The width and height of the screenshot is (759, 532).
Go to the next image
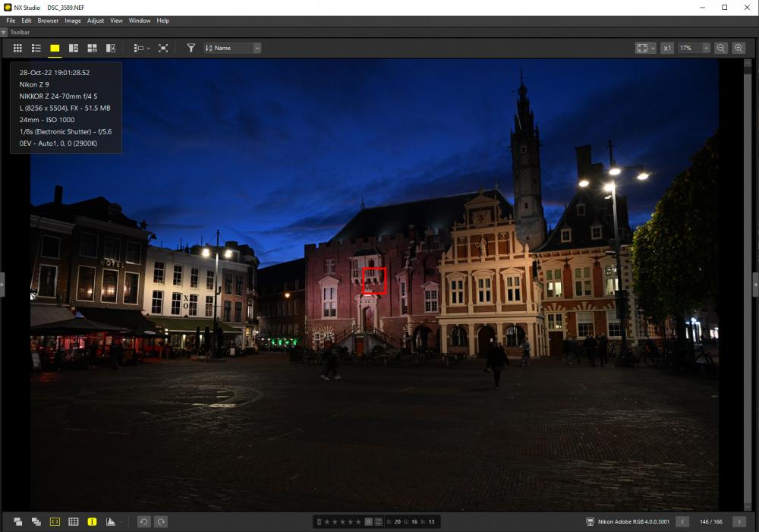pyautogui.click(x=739, y=521)
